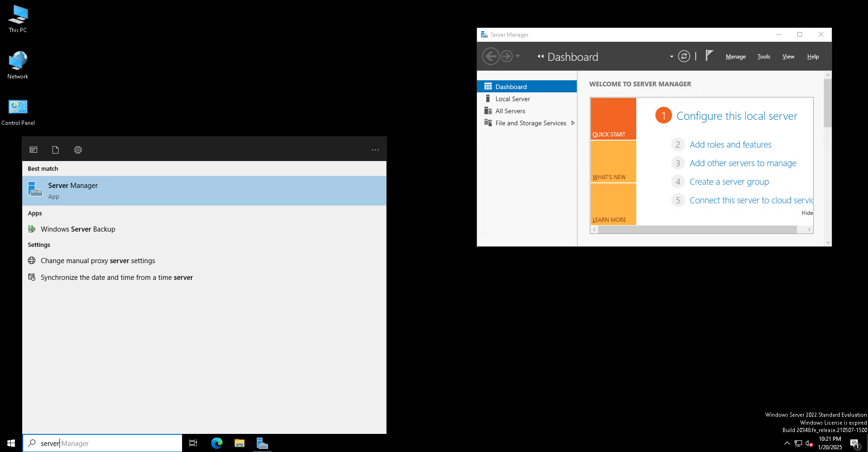This screenshot has height=452, width=868.
Task: Open Server Manager notifications flag
Action: click(709, 56)
